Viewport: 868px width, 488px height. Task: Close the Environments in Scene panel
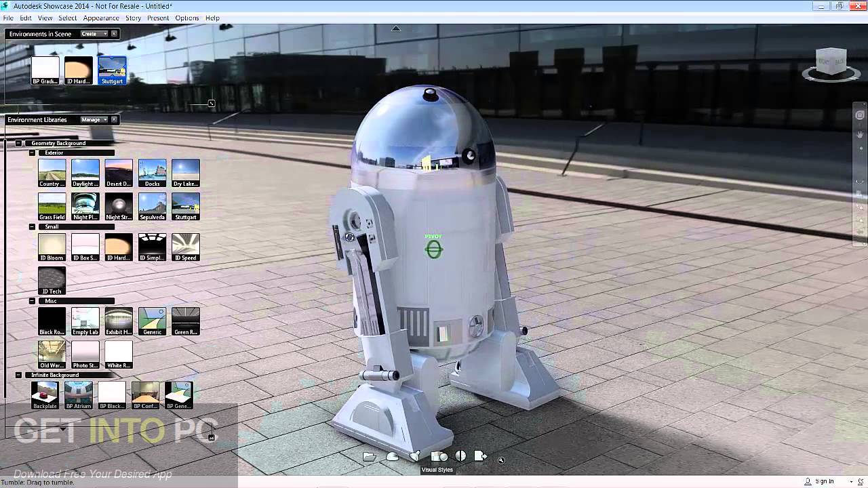point(114,34)
